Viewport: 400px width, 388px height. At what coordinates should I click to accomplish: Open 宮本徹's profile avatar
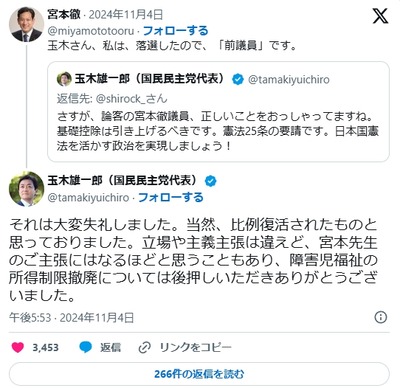pos(26,24)
